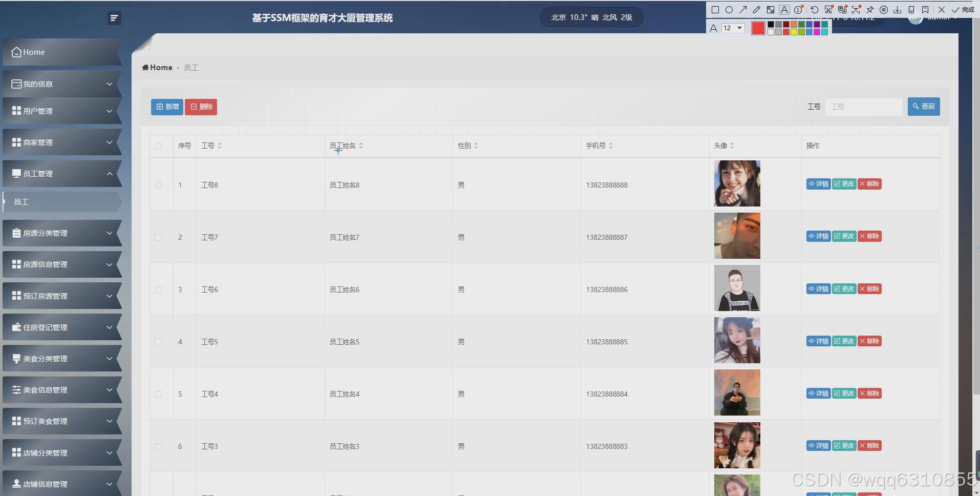Pin the screenshot to screen

point(869,10)
